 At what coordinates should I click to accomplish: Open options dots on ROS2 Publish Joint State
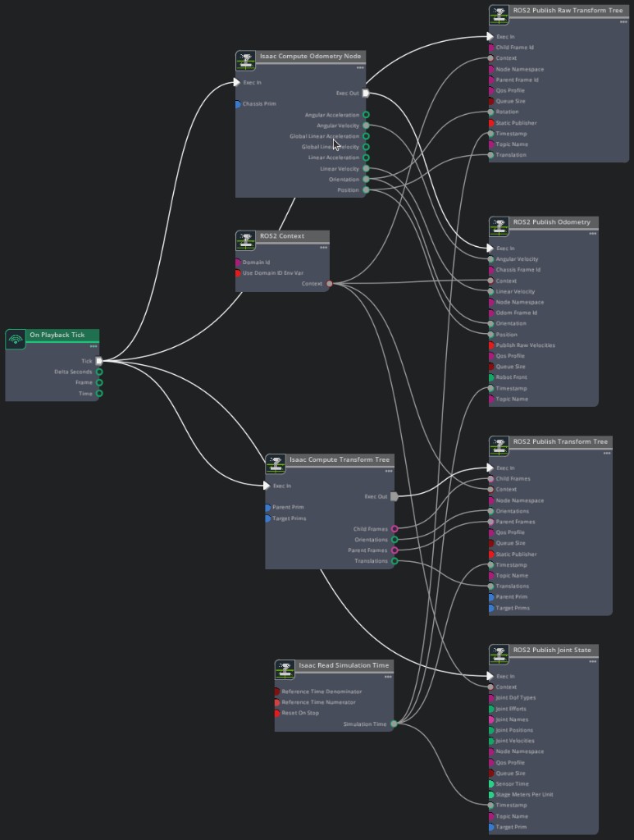(593, 662)
